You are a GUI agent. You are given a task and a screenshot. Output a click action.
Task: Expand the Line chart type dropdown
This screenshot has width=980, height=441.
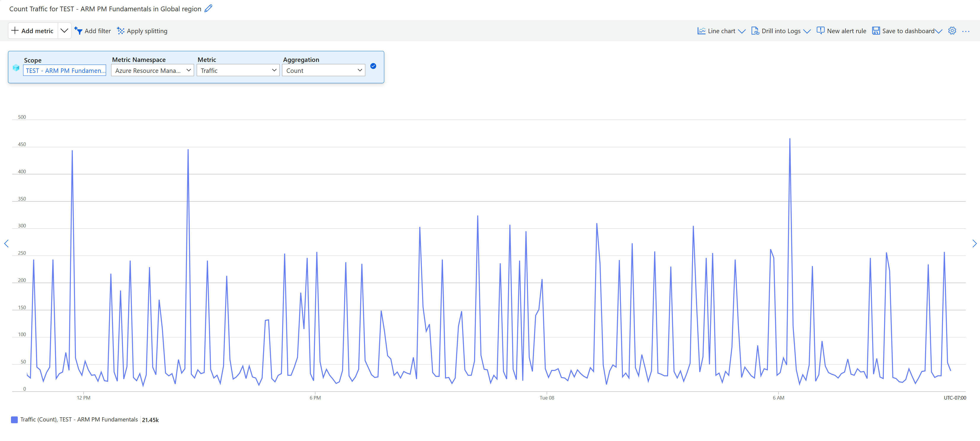(x=743, y=31)
